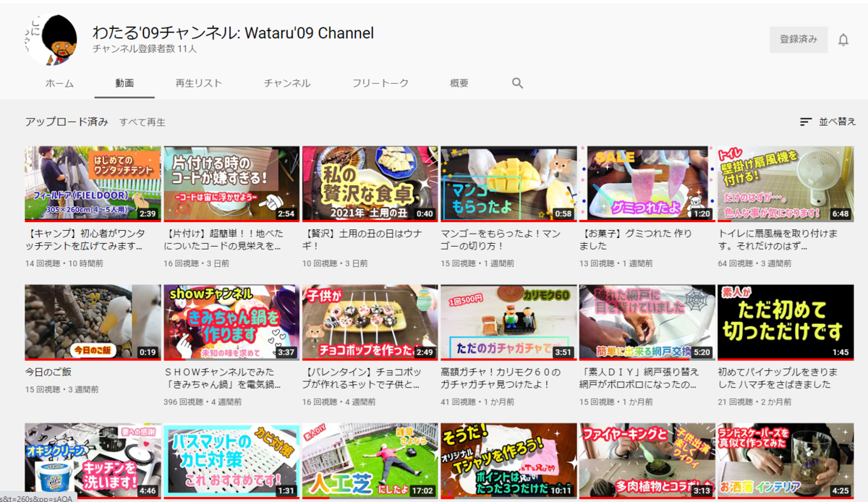The width and height of the screenshot is (868, 502).
Task: Open the 人工芝 artificial turf thumbnail
Action: point(370,461)
